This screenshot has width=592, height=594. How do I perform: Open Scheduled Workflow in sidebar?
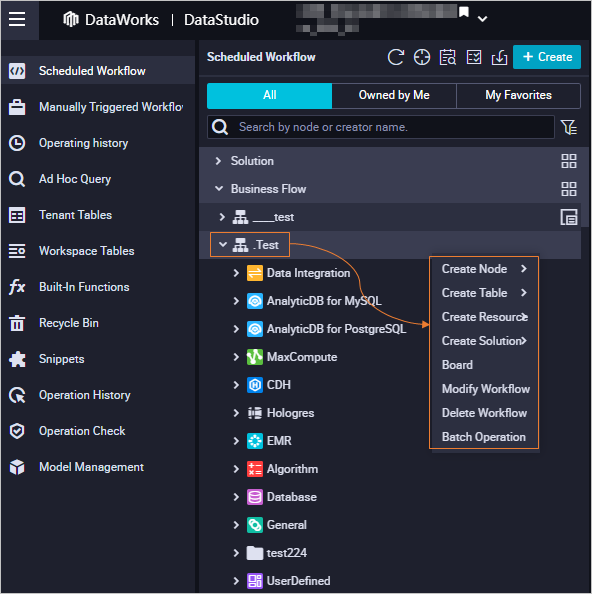[98, 71]
